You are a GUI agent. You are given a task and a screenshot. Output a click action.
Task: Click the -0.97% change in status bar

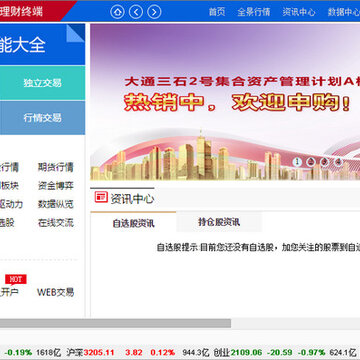click(x=311, y=352)
